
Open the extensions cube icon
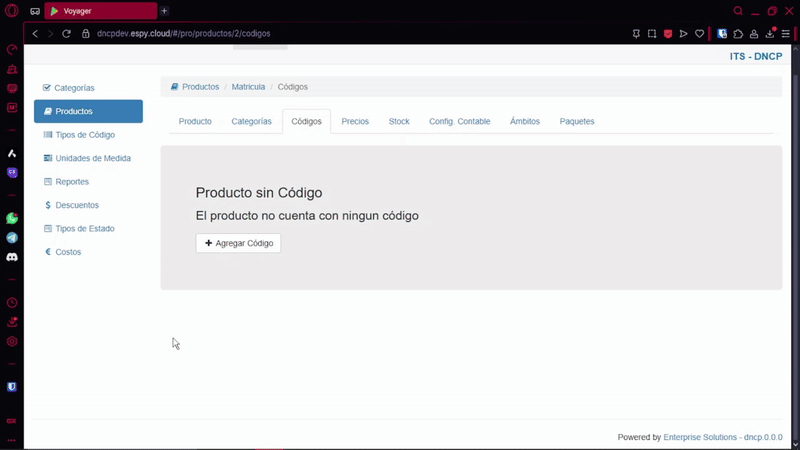coord(738,34)
